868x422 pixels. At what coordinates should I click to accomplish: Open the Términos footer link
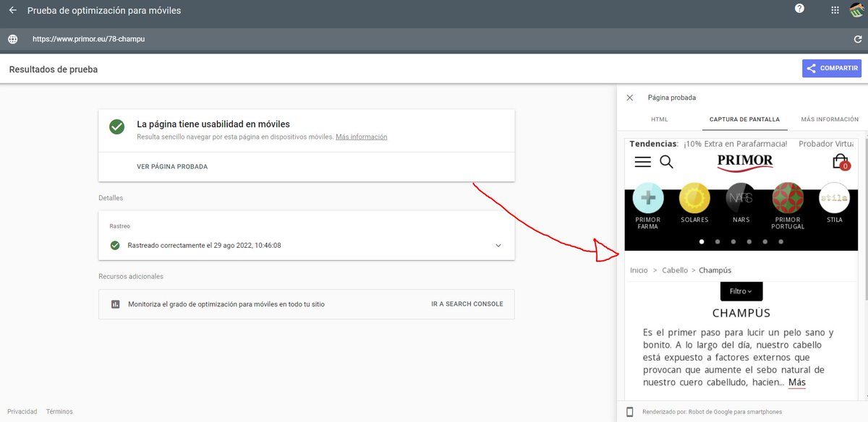[x=59, y=412]
